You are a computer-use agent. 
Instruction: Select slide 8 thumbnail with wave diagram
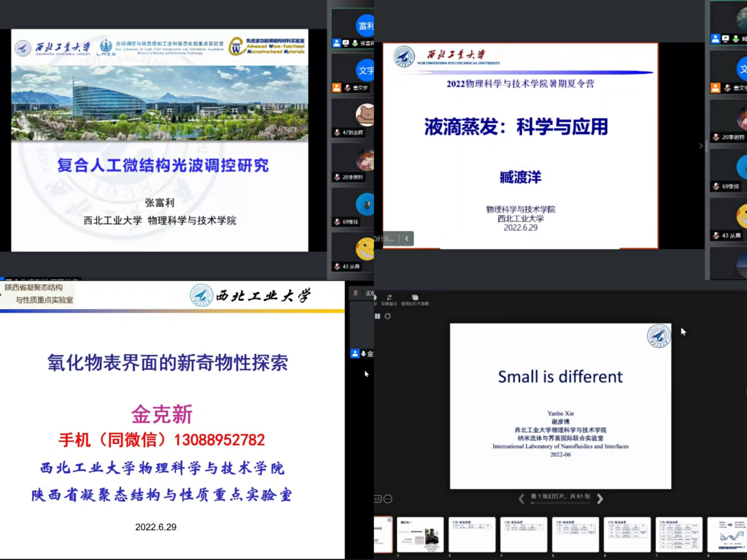(x=727, y=535)
